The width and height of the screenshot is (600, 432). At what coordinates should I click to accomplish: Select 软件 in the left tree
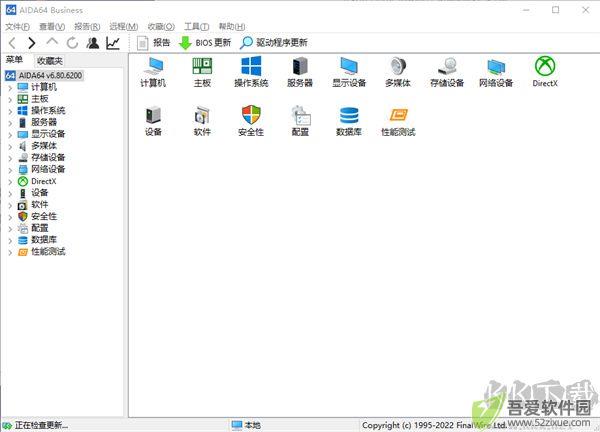click(x=40, y=205)
